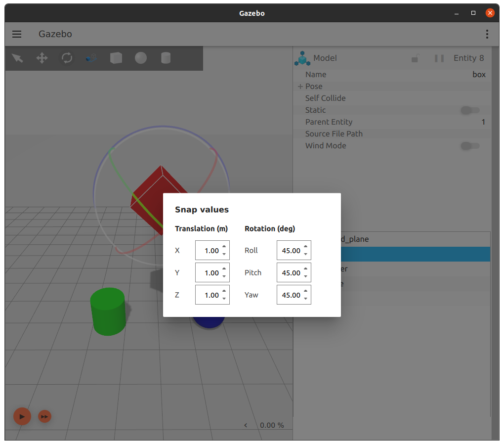Insert a sphere shape

[141, 58]
